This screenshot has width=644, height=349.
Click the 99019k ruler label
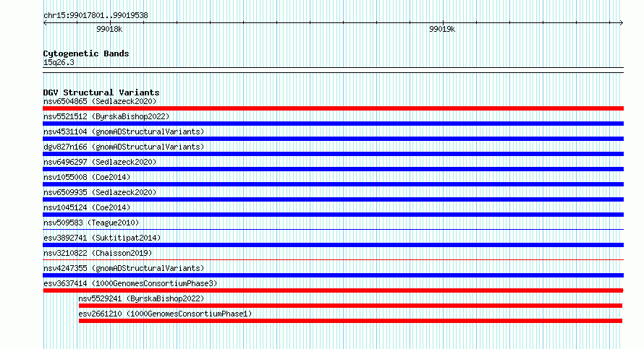[x=442, y=29]
